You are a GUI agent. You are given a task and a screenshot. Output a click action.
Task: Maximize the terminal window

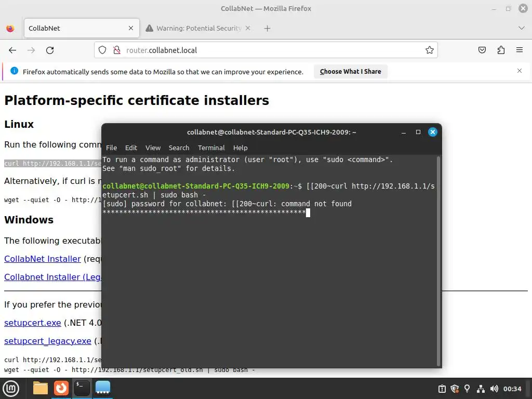click(x=418, y=132)
